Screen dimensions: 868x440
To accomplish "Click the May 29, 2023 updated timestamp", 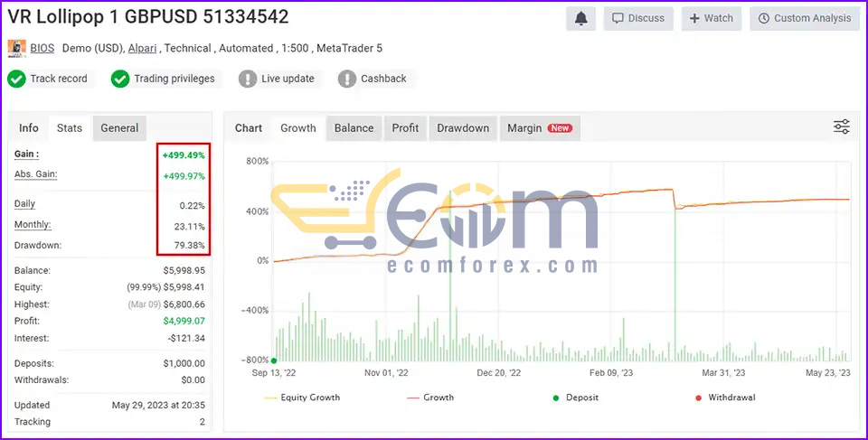I will 158,405.
